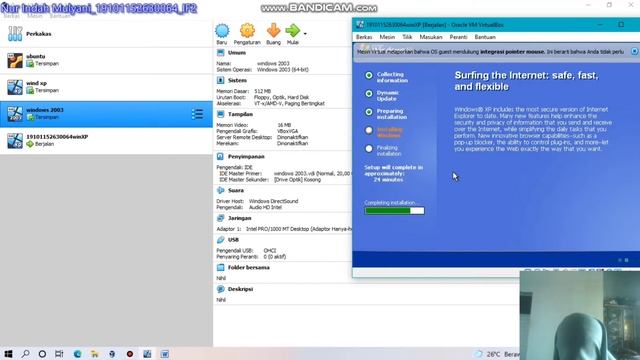640x360 pixels.
Task: Click the Sistem chip icon
Action: click(220, 80)
